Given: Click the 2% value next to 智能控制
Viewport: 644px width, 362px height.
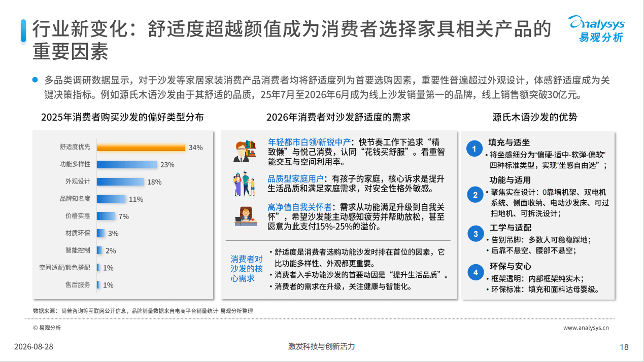Looking at the screenshot, I should [x=111, y=250].
